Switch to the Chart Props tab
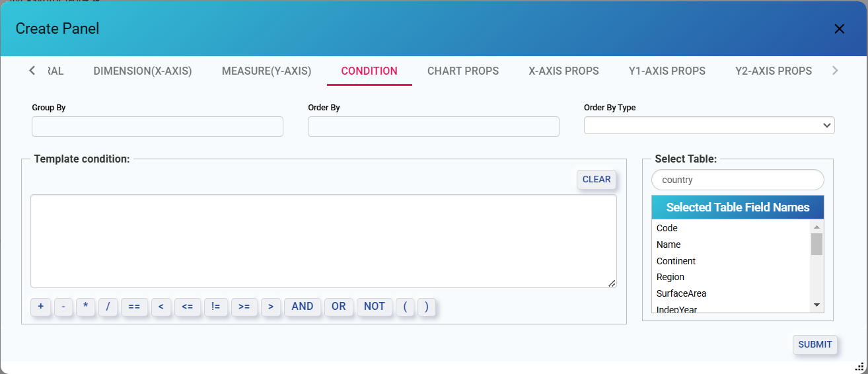868x374 pixels. pyautogui.click(x=462, y=71)
